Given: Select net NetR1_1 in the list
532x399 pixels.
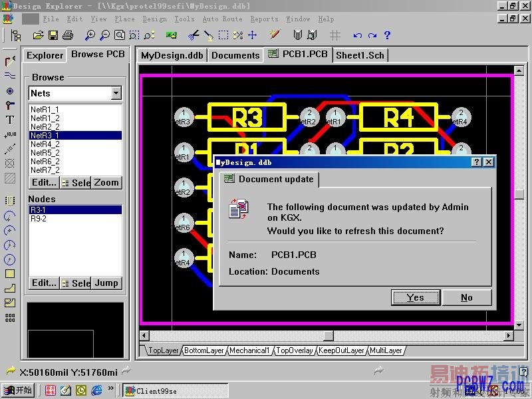Looking at the screenshot, I should pyautogui.click(x=75, y=109).
